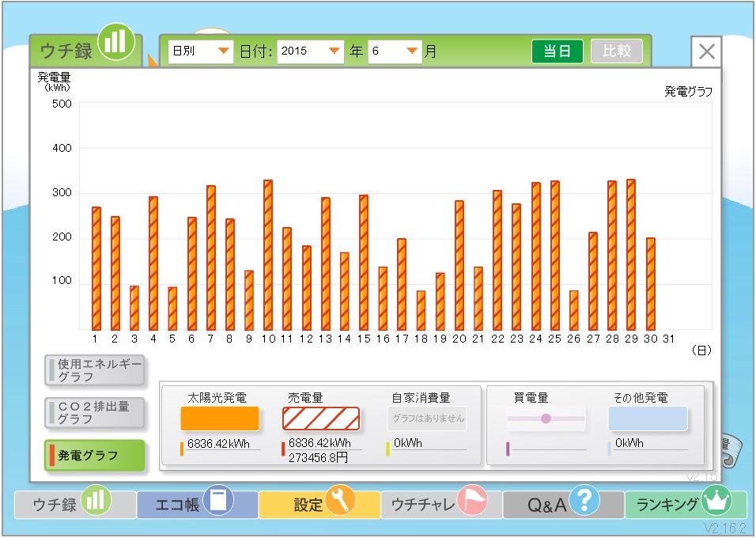This screenshot has height=538, width=756.
Task: Click the wrench icon on 設定
Action: pyautogui.click(x=340, y=500)
